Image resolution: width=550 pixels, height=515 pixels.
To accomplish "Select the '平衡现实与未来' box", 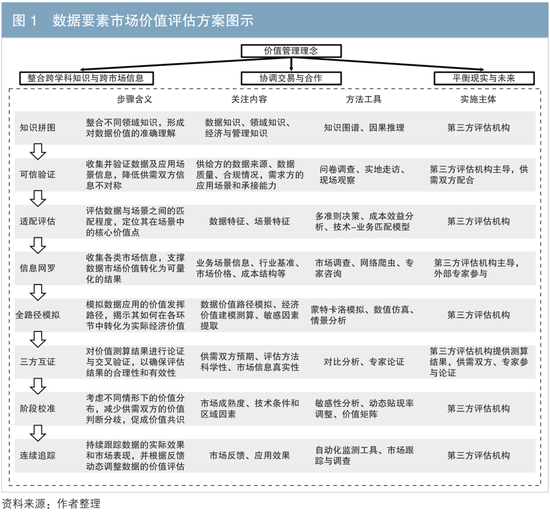I will point(484,78).
